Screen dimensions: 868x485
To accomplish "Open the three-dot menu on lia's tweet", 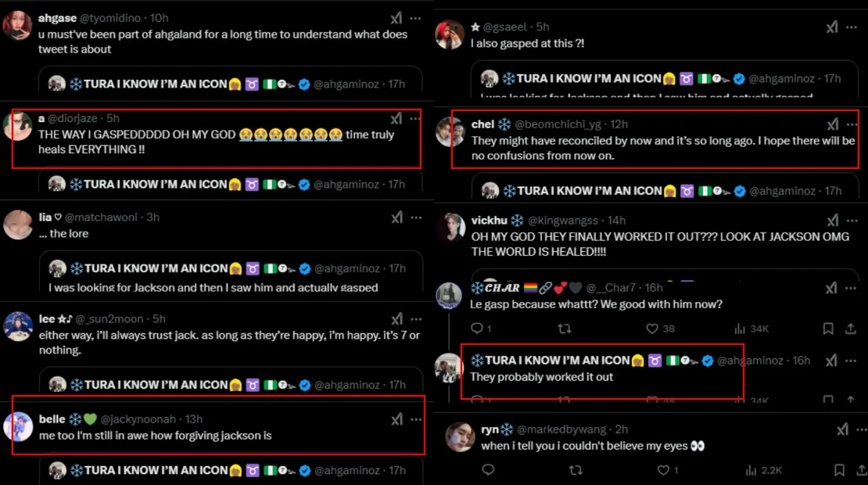I will [x=416, y=217].
